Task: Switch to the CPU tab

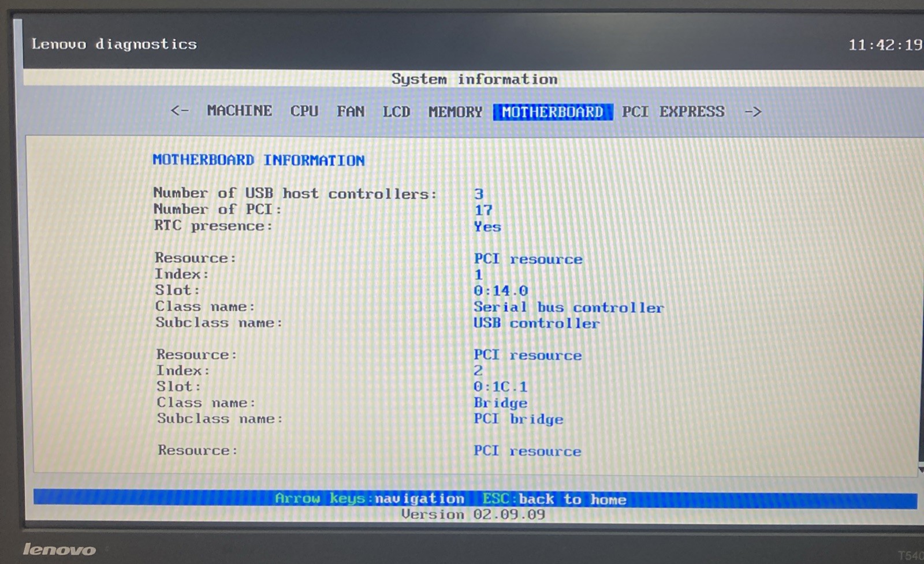Action: (304, 111)
